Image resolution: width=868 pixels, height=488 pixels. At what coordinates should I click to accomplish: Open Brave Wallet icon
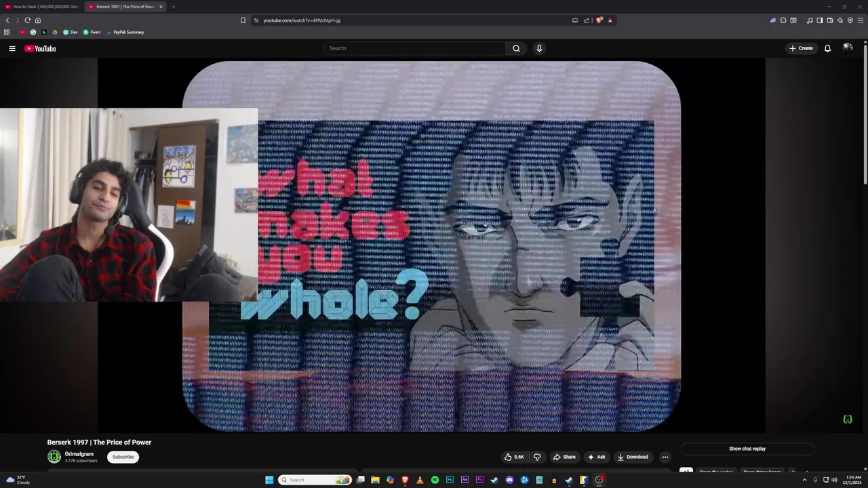830,20
